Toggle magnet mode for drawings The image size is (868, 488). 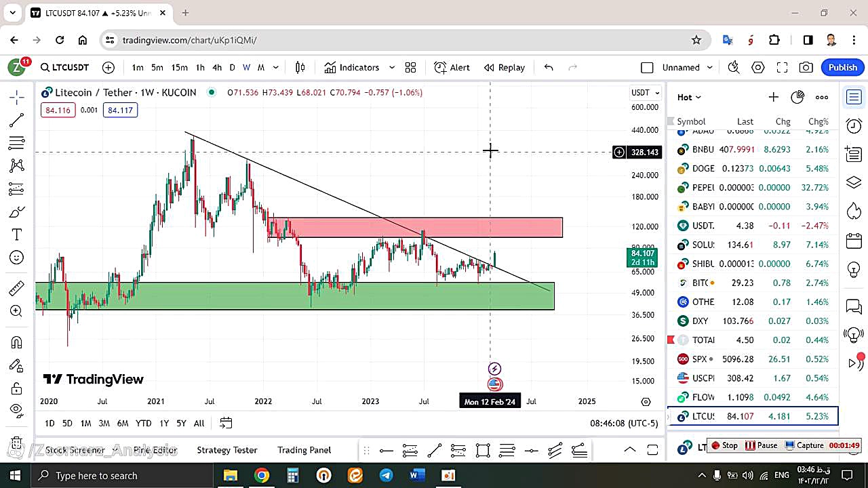pyautogui.click(x=17, y=342)
